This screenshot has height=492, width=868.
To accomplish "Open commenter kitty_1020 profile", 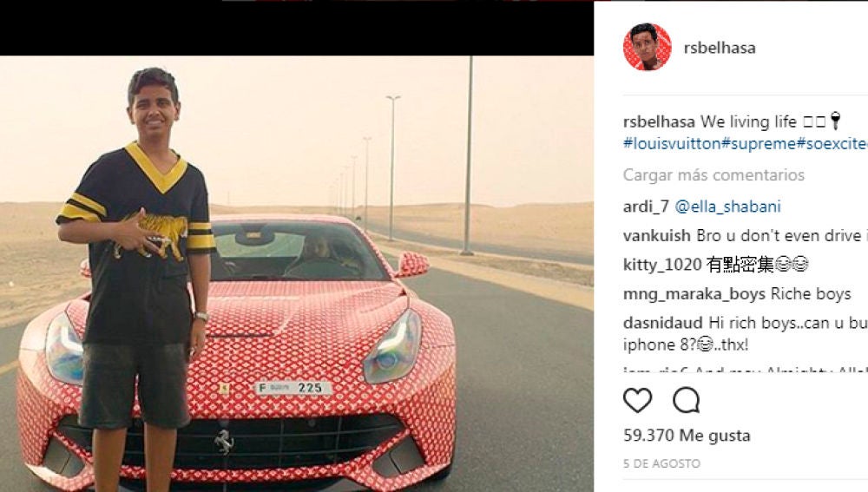I will pos(662,265).
